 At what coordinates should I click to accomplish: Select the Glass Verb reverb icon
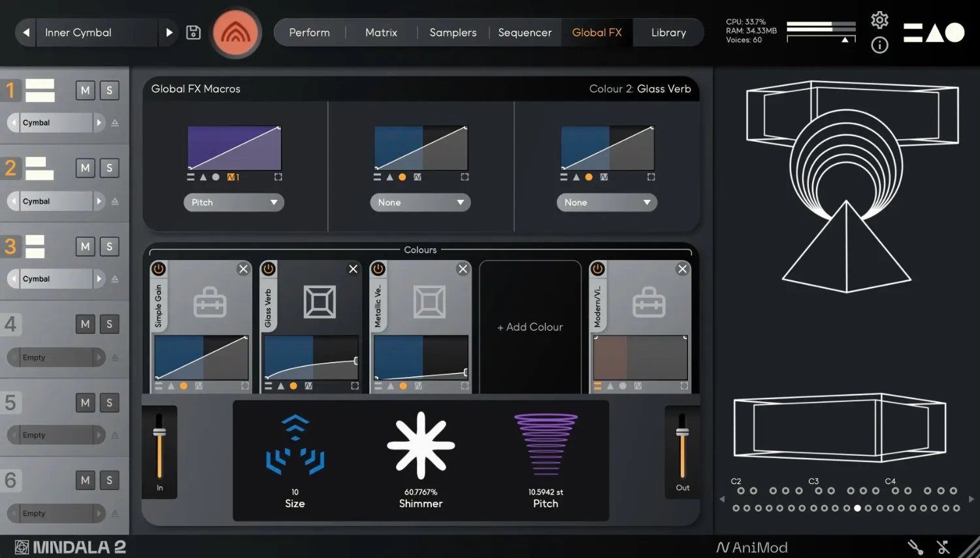[319, 301]
